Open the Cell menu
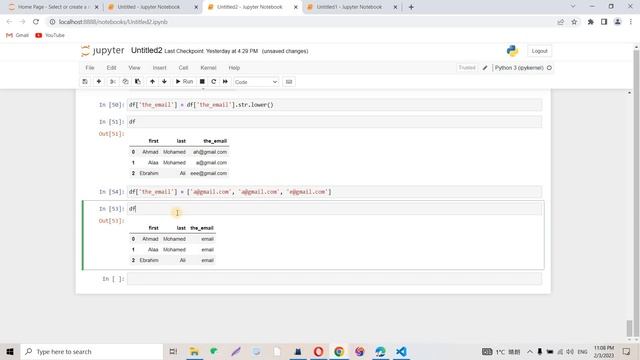640x360 pixels. pos(183,68)
